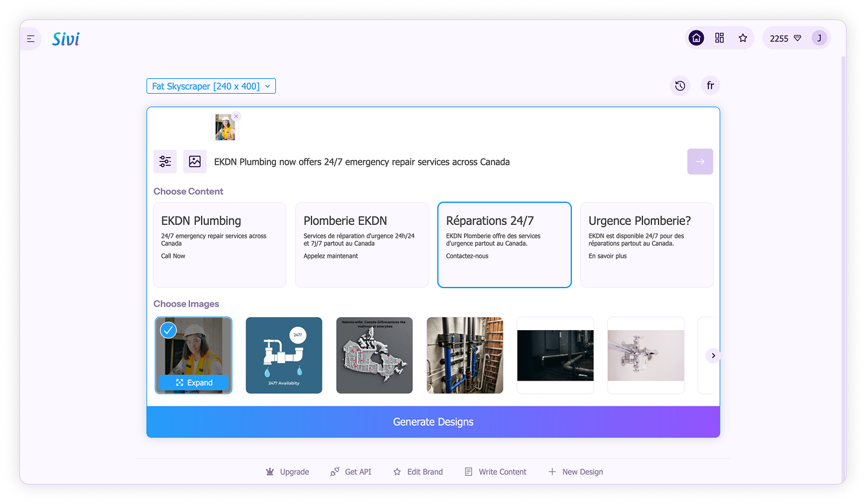Screen dimensions: 866x504
Task: Select the dark pipes photo
Action: tap(555, 355)
